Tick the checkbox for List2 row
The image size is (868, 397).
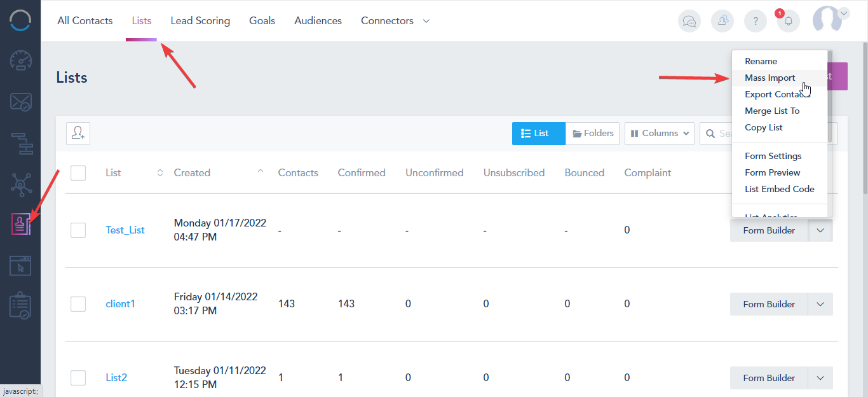click(78, 378)
